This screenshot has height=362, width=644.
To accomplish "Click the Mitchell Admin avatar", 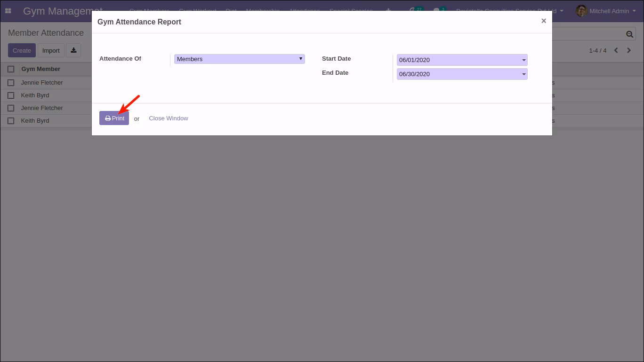I will coord(581,11).
